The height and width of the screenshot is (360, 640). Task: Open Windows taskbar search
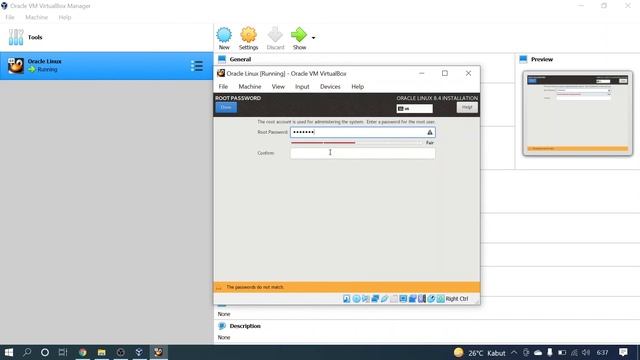tap(27, 352)
